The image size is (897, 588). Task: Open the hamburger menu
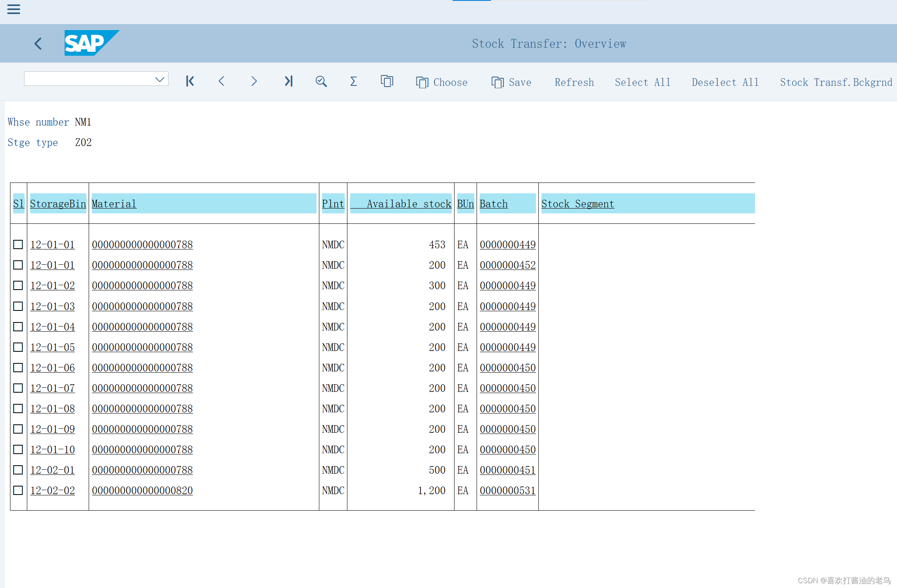coord(13,9)
